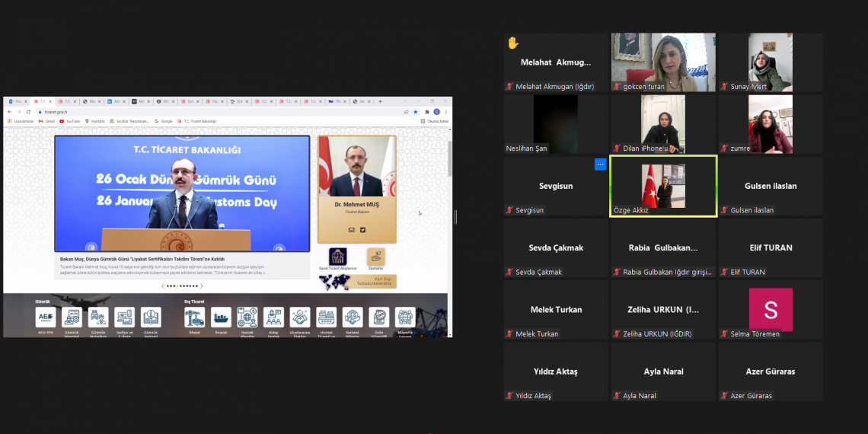Click the Twitter icon under Dr. Mehmet MUŞ
The height and width of the screenshot is (434, 868).
pyautogui.click(x=362, y=229)
